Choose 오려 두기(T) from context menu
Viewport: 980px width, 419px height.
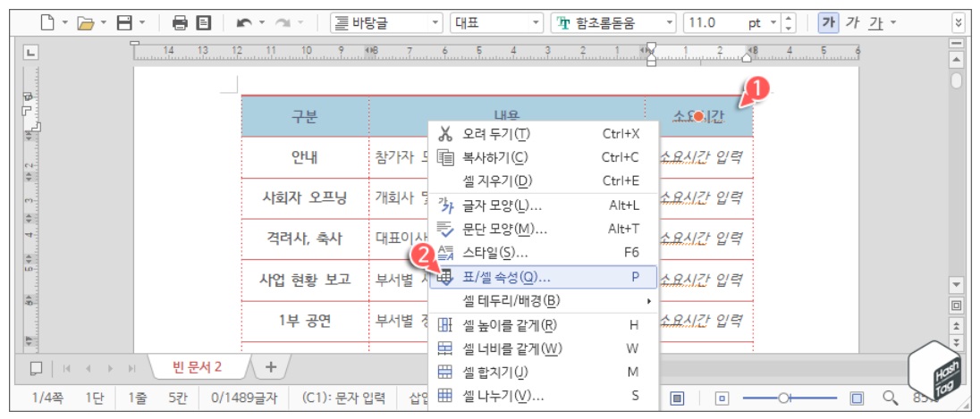coord(543,134)
